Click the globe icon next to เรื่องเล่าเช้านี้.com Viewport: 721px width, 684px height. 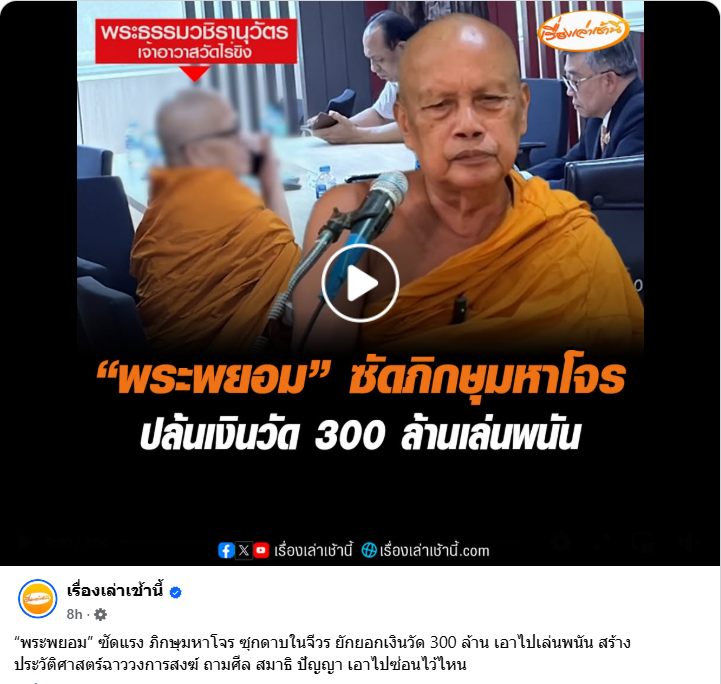point(369,550)
